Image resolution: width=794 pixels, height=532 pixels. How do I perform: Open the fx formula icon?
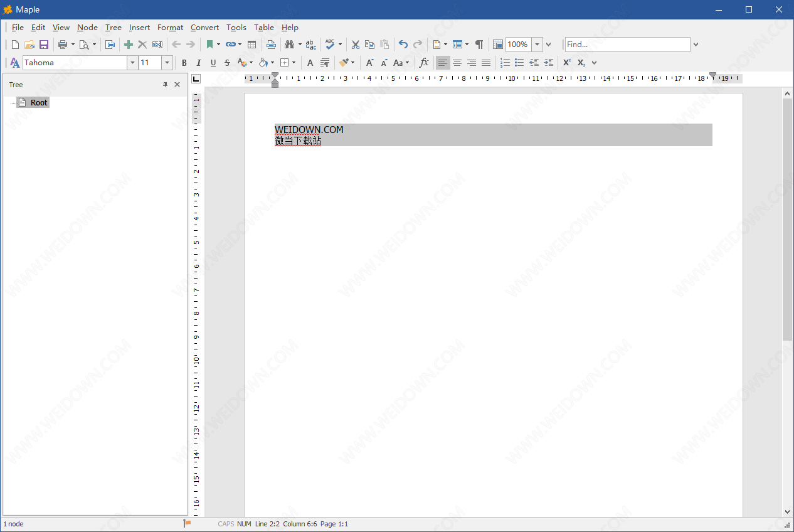coord(424,63)
